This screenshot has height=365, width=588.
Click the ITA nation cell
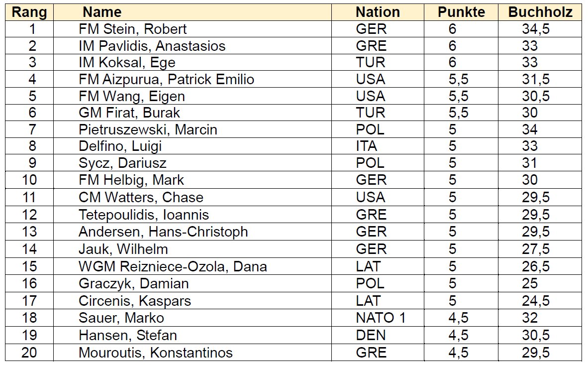367,147
